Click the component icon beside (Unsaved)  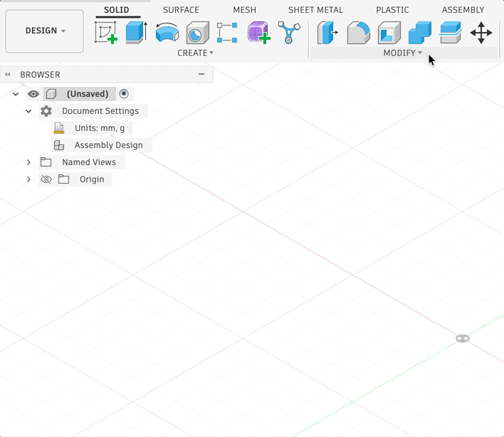[x=51, y=94]
